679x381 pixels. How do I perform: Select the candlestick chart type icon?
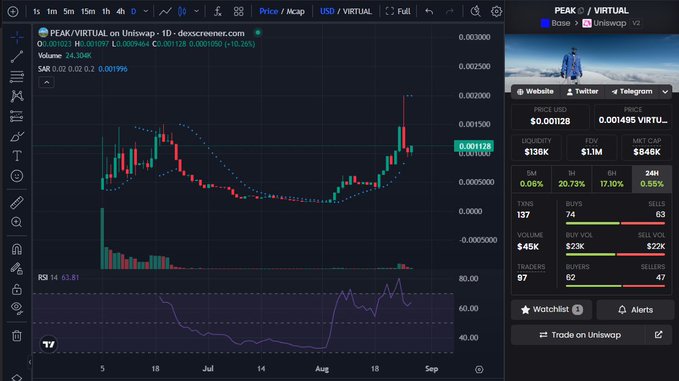(x=182, y=12)
